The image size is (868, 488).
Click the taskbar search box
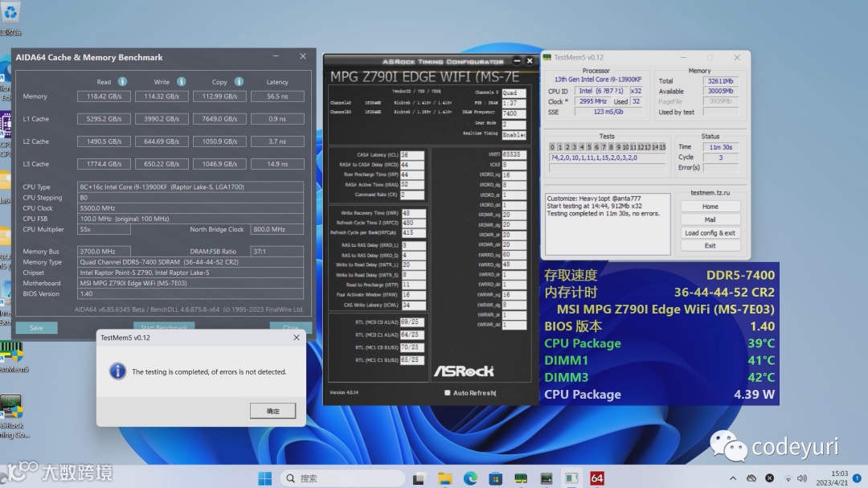click(x=342, y=478)
